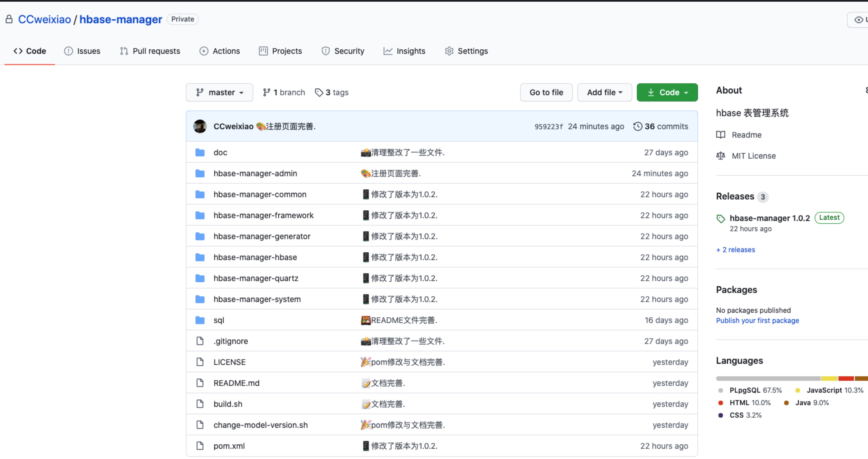Open the 1 branch link
The image size is (868, 459).
(x=284, y=92)
